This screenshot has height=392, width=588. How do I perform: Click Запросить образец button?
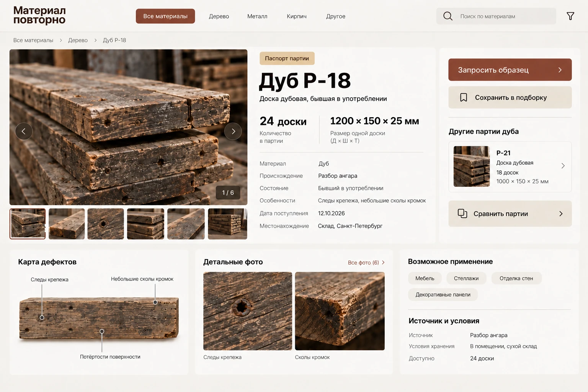pos(510,70)
